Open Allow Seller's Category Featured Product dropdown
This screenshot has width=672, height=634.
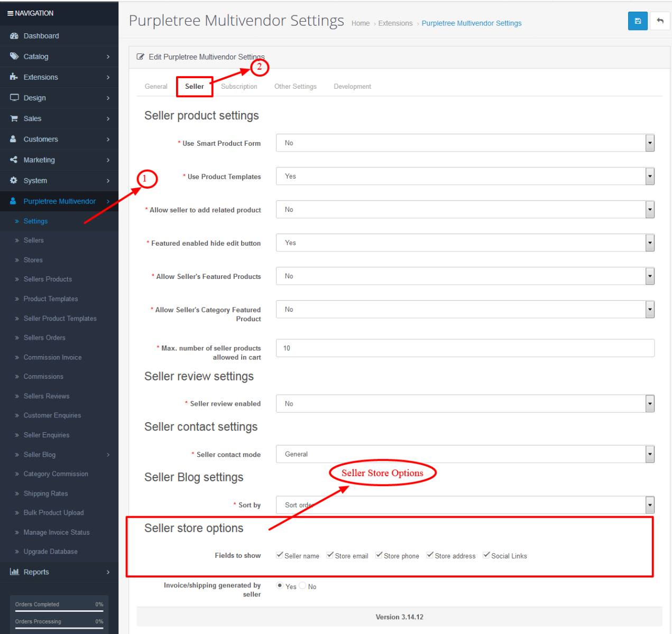point(465,309)
